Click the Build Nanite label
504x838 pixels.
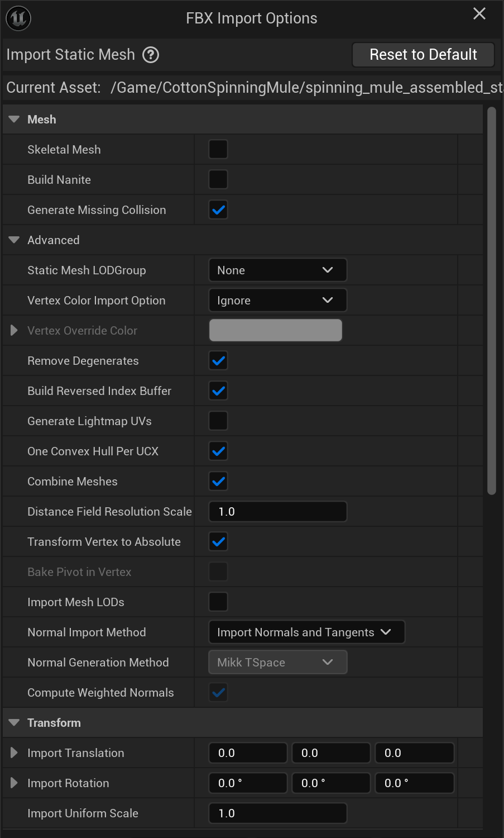(59, 180)
